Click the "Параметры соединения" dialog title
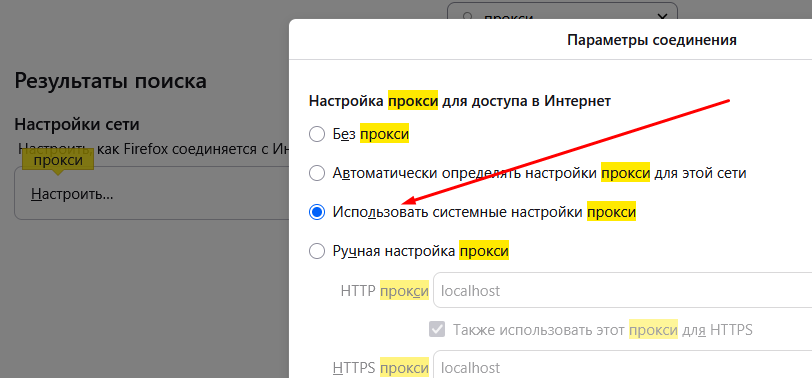Image resolution: width=812 pixels, height=378 pixels. [x=652, y=40]
